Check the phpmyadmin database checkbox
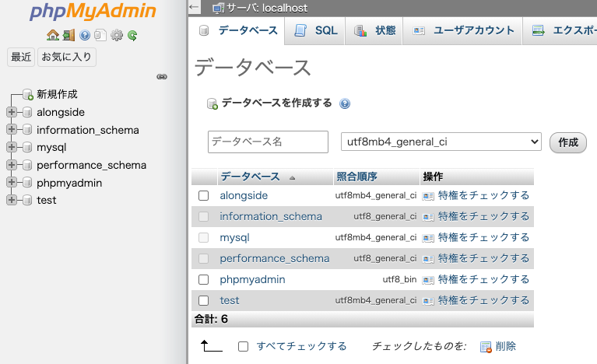The width and height of the screenshot is (597, 364). pyautogui.click(x=204, y=279)
